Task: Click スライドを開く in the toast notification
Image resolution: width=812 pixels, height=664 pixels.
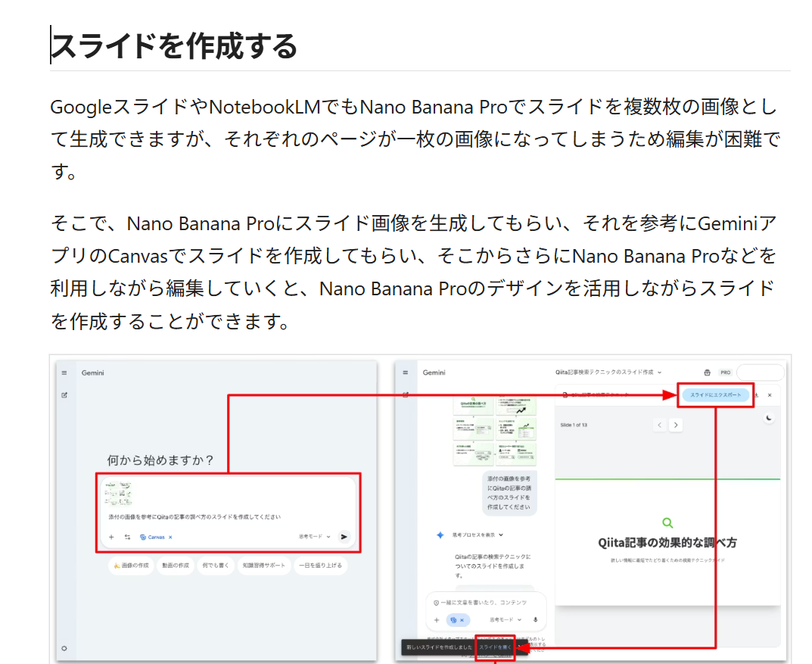Action: [496, 647]
